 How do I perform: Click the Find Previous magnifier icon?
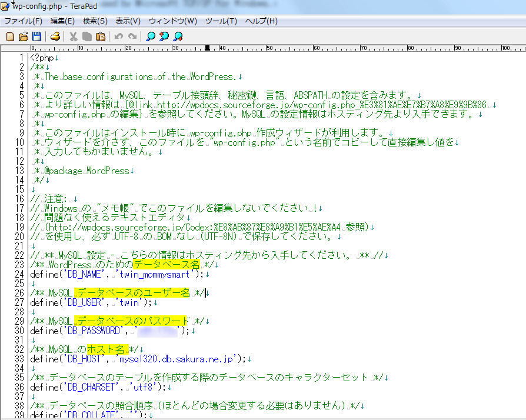pos(164,36)
